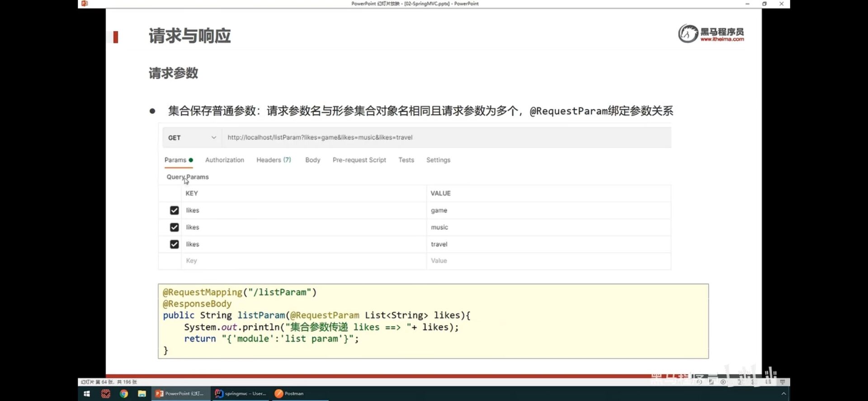
Task: Open the Settings tab
Action: pyautogui.click(x=438, y=160)
